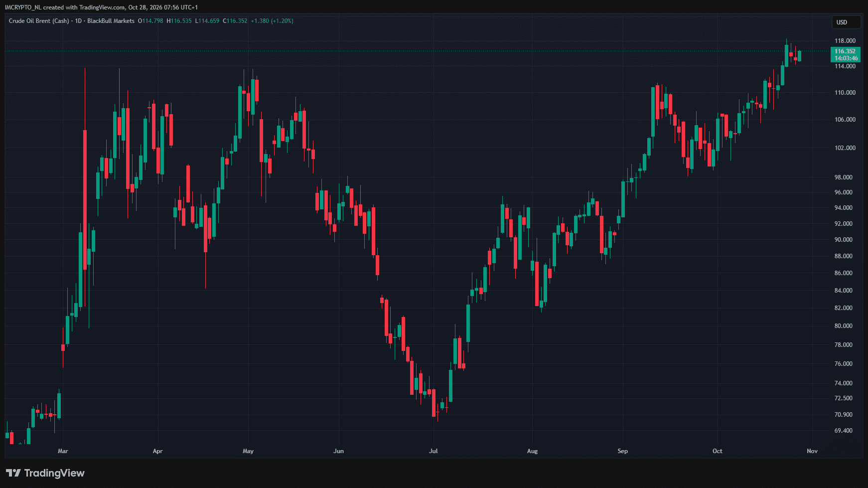Open the USD currency selector
Screen dimensions: 868x488
point(846,22)
